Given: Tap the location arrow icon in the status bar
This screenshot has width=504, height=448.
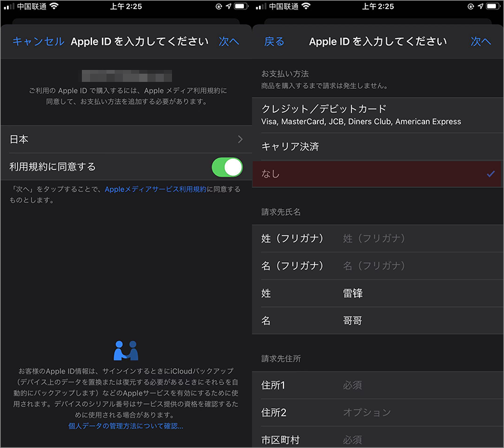Looking at the screenshot, I should pyautogui.click(x=229, y=6).
